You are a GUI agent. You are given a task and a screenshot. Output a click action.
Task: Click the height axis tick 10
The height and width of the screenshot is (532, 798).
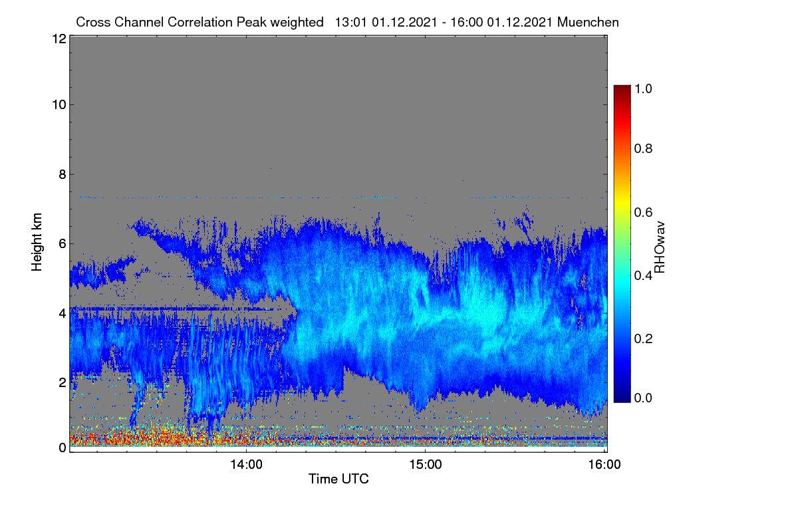(59, 104)
